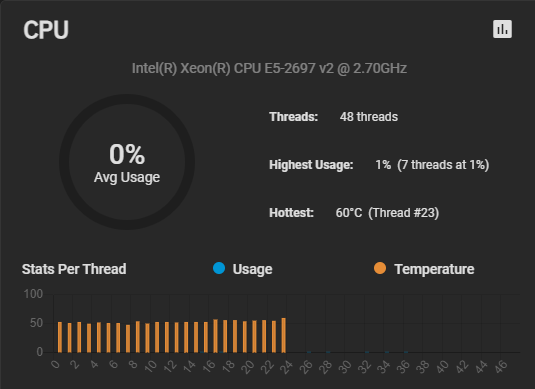Click the blue Usage legend dot
535x389 pixels.
219,268
